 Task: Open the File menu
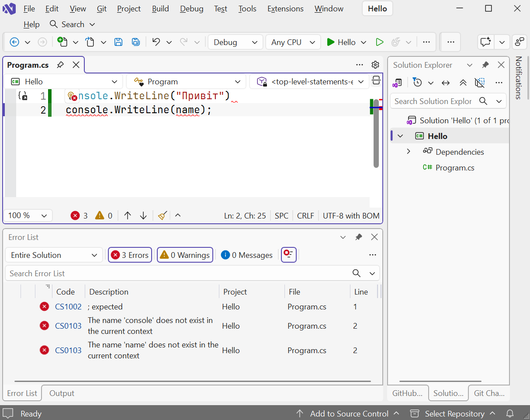click(29, 9)
